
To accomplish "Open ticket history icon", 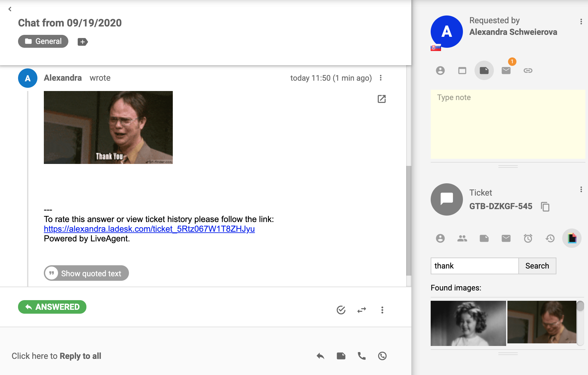I will (550, 238).
